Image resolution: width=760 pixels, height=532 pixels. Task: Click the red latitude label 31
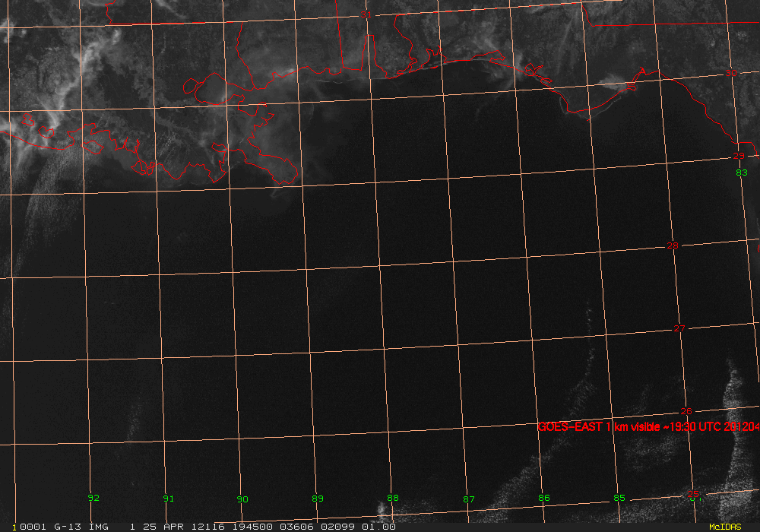366,15
